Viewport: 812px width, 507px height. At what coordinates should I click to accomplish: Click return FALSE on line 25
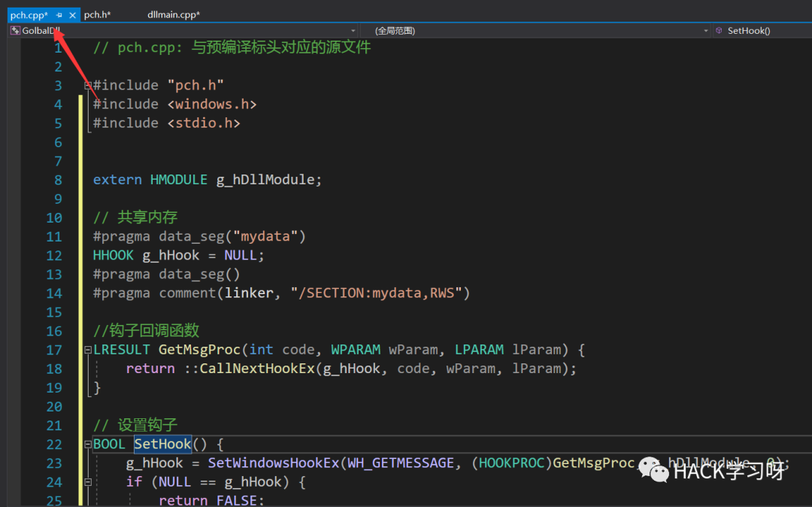pyautogui.click(x=211, y=500)
